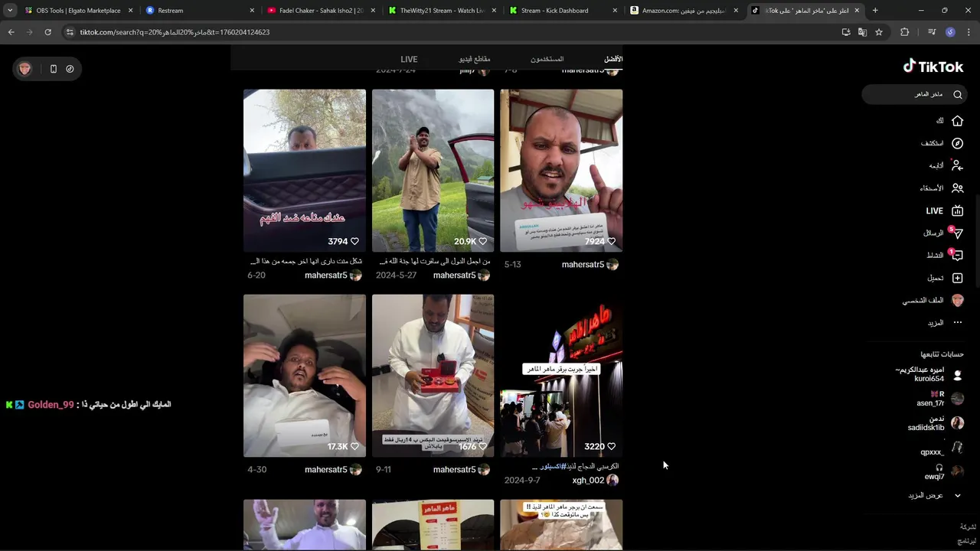Like the video with 1676 likes

tap(482, 446)
